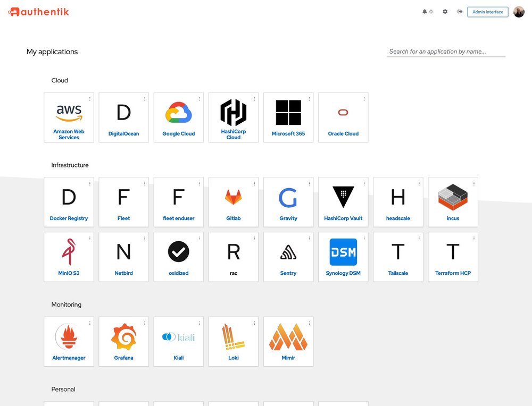Click the Admin interface button
Screen dimensions: 532x406
(x=487, y=12)
